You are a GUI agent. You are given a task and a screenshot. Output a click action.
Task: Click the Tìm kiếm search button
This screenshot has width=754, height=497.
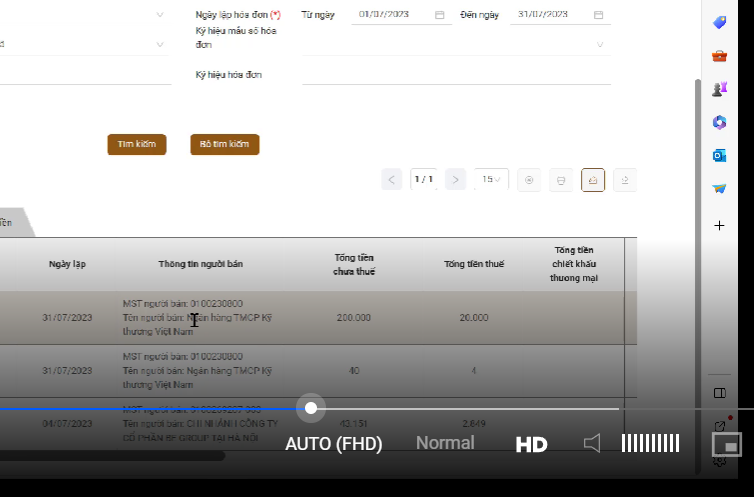click(137, 144)
